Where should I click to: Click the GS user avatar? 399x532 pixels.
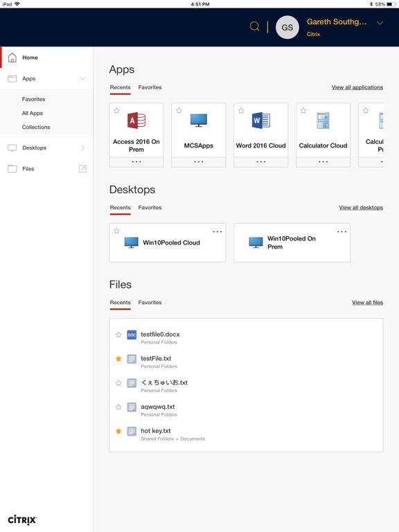287,27
